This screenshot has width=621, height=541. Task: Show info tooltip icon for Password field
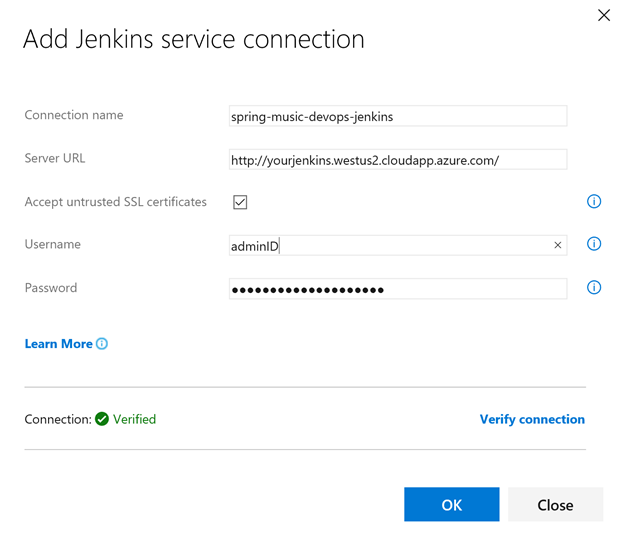pyautogui.click(x=594, y=288)
